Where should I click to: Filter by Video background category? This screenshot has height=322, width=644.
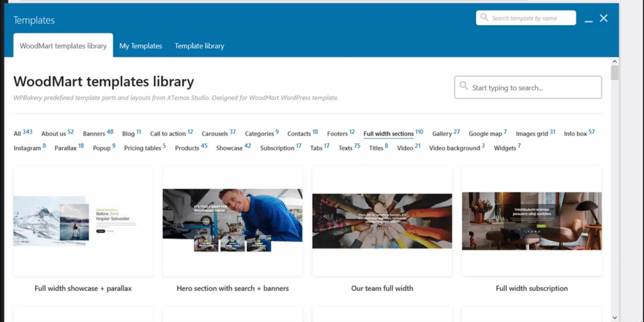point(457,147)
